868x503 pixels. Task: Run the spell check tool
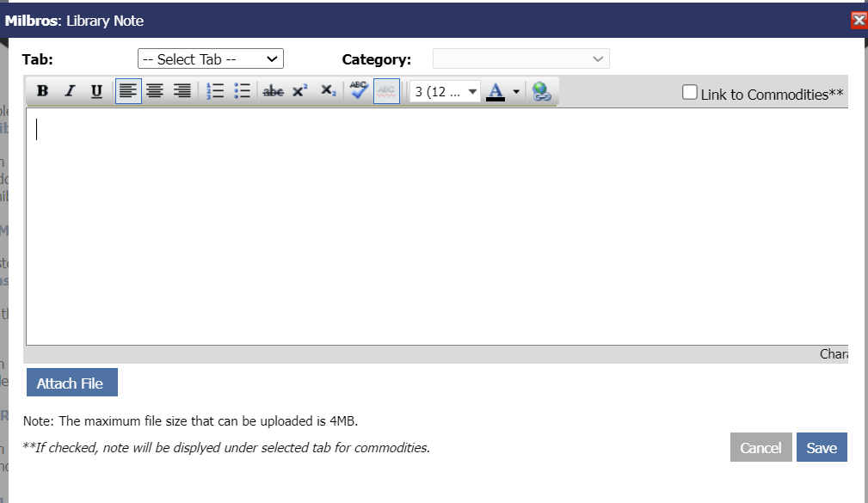point(359,91)
